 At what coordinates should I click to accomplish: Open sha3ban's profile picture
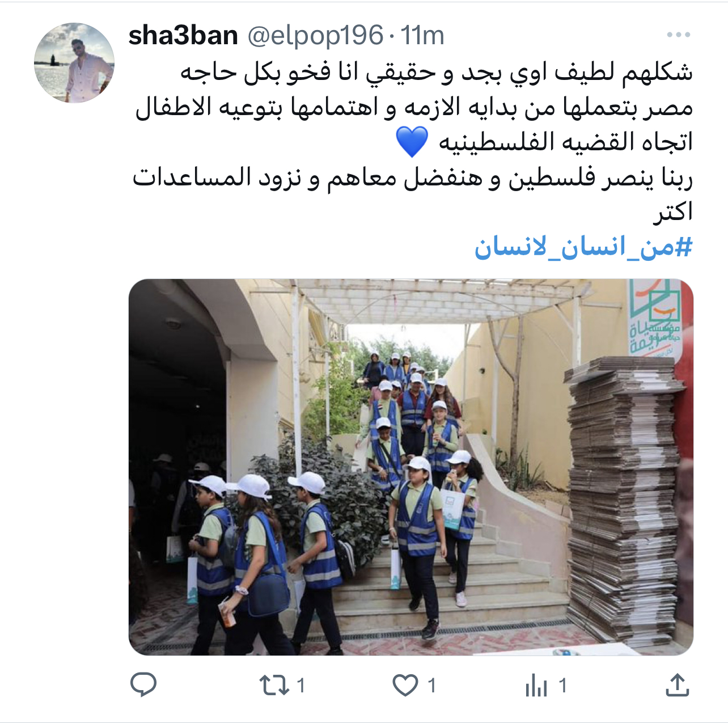coord(74,63)
